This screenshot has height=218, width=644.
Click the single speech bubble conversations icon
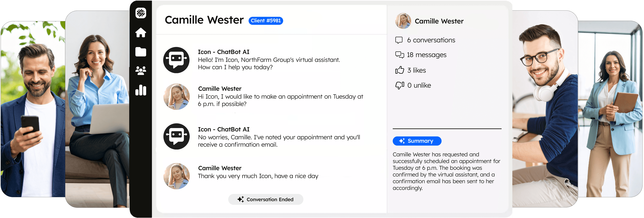click(x=399, y=40)
